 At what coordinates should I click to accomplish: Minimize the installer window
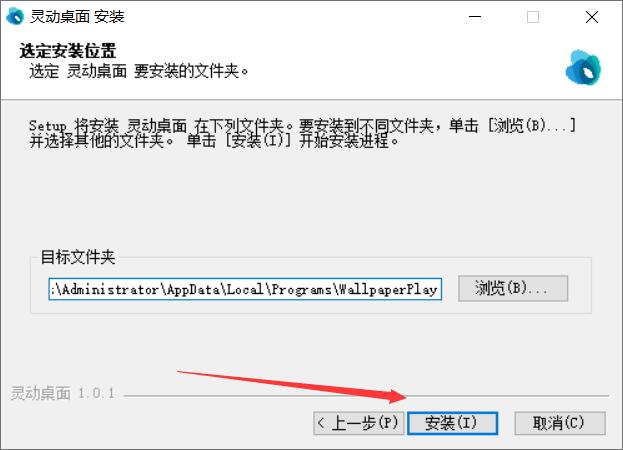click(475, 17)
